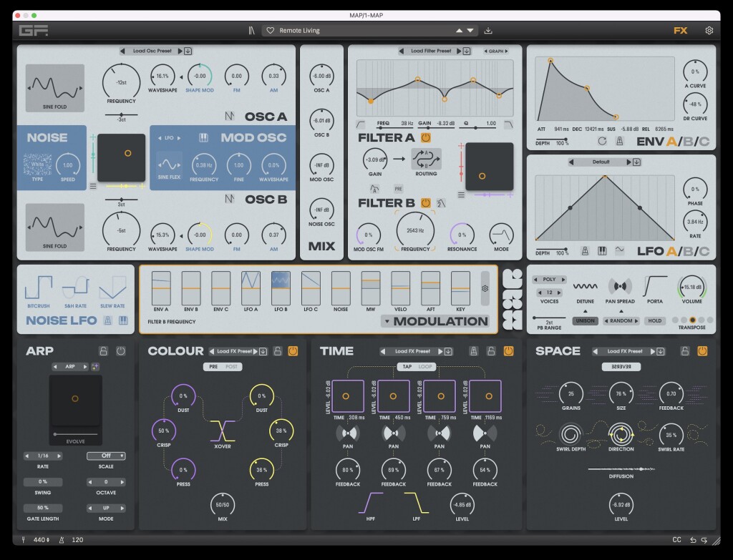Randomize ARP with the dice icon

[x=95, y=366]
